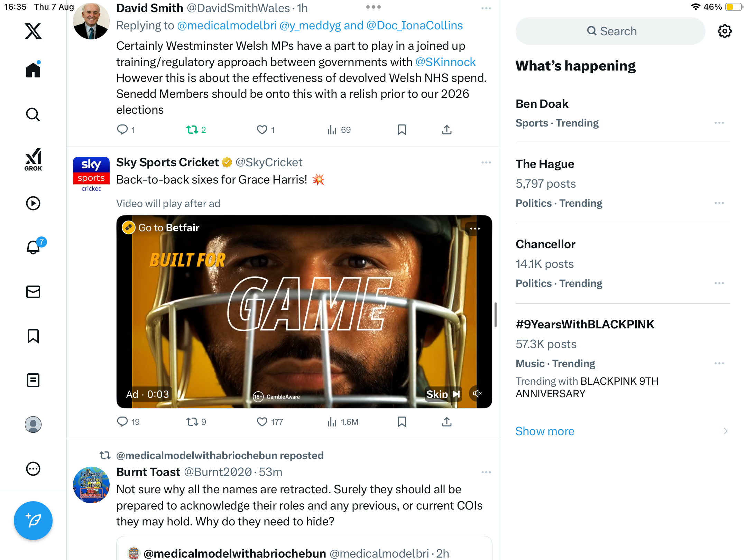Unmute the Betfair ad video
Screen dimensions: 747x560
[x=477, y=394]
